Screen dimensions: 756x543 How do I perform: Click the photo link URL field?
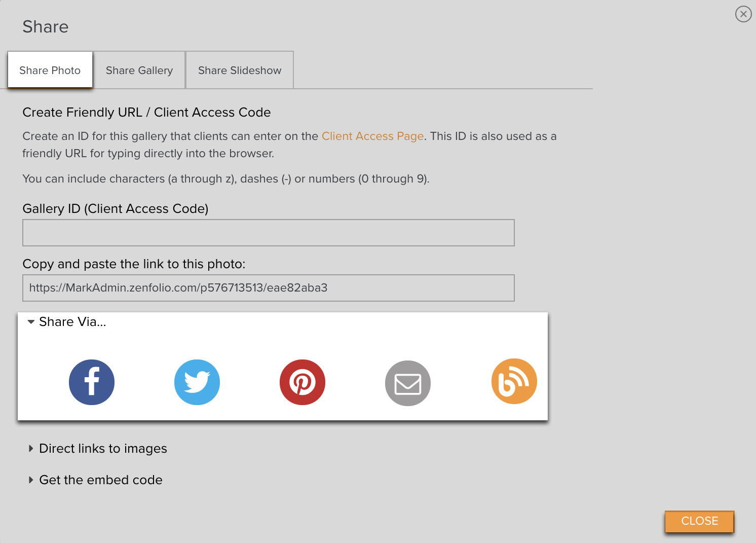coord(269,287)
